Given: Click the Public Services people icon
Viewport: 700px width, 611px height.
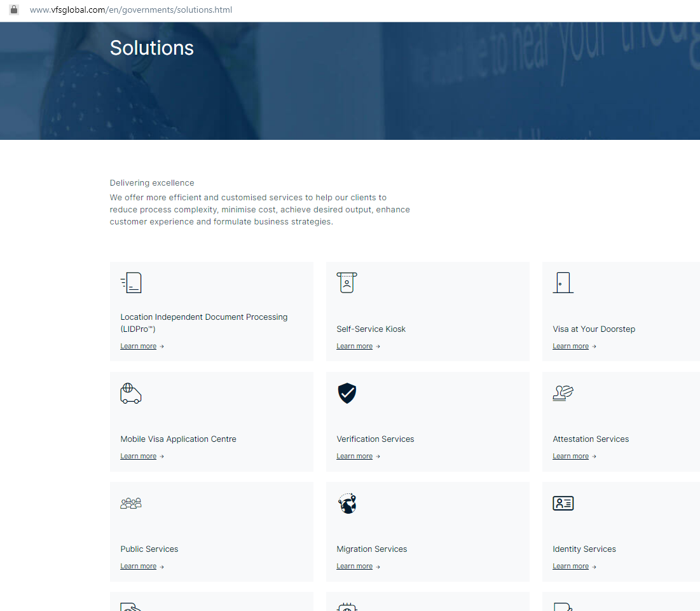Looking at the screenshot, I should click(131, 504).
